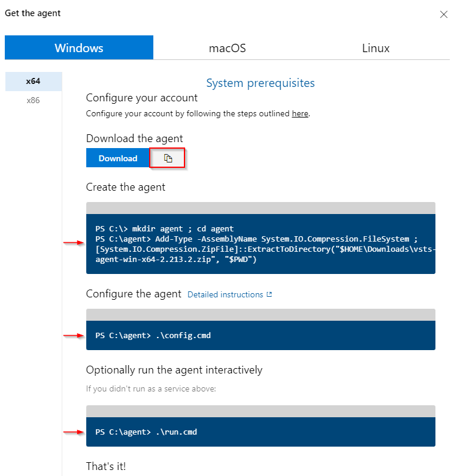Click the Add-Type ExtractToDirectory command text
Viewport: 457px width, 476px height.
(265, 249)
